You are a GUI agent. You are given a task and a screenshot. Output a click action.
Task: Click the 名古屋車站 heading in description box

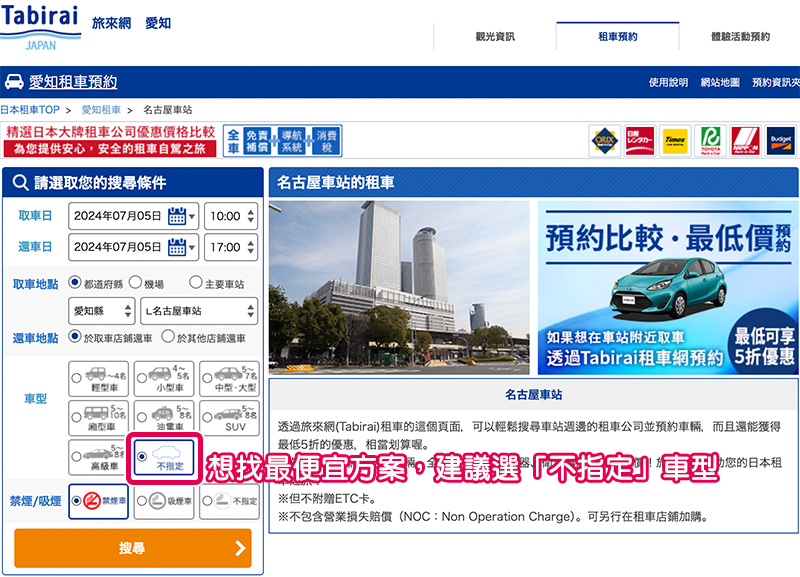[x=533, y=394]
